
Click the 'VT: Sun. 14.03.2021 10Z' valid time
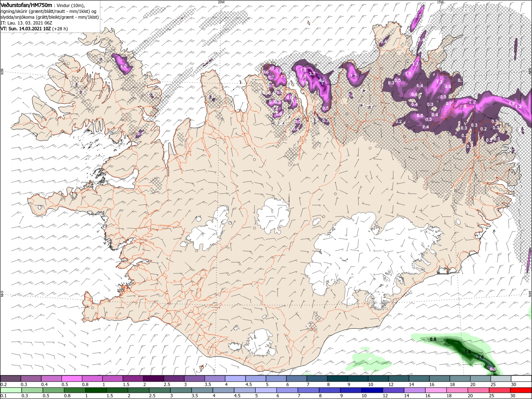pyautogui.click(x=25, y=29)
